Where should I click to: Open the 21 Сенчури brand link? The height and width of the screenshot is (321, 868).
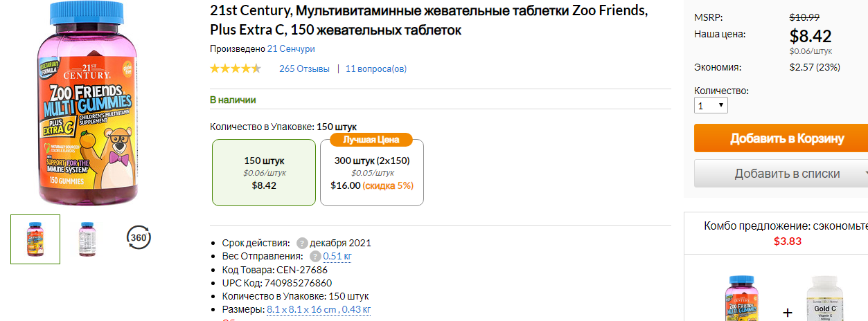(291, 49)
